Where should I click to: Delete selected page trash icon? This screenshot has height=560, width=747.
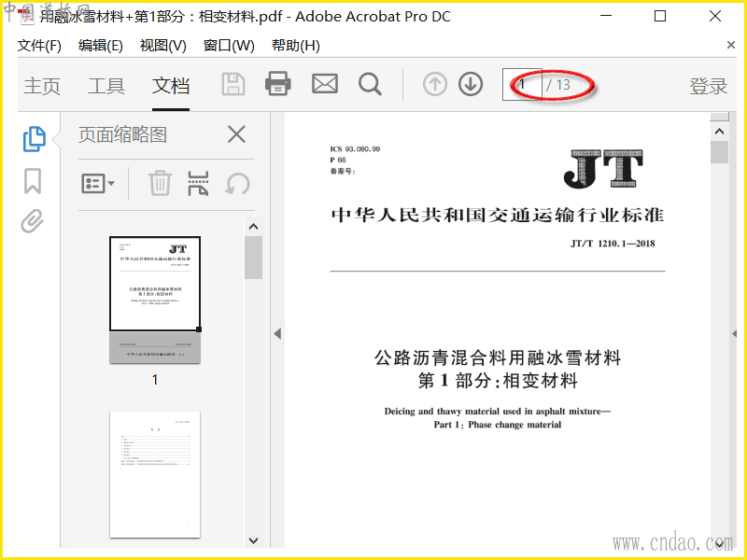160,183
